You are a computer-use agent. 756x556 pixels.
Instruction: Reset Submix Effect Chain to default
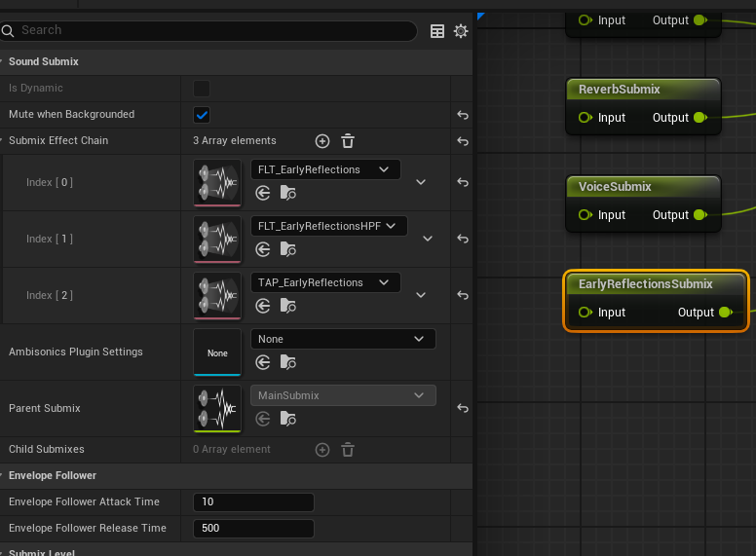[x=463, y=141]
